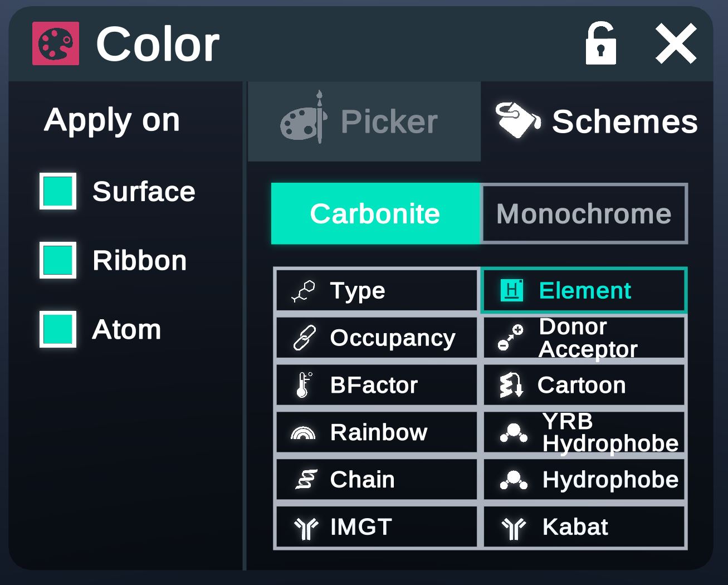Image resolution: width=728 pixels, height=585 pixels.
Task: Toggle the Surface checkbox
Action: pos(57,192)
